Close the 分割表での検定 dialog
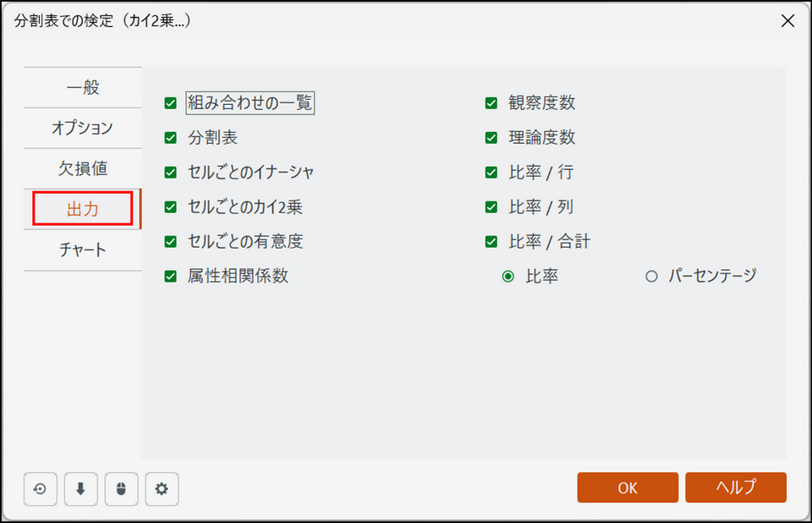Viewport: 812px width, 523px height. [x=787, y=21]
